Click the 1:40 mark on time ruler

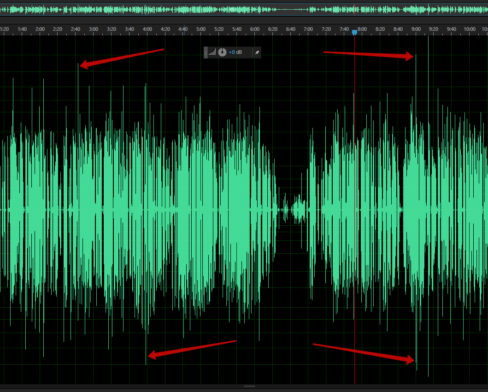click(x=22, y=29)
